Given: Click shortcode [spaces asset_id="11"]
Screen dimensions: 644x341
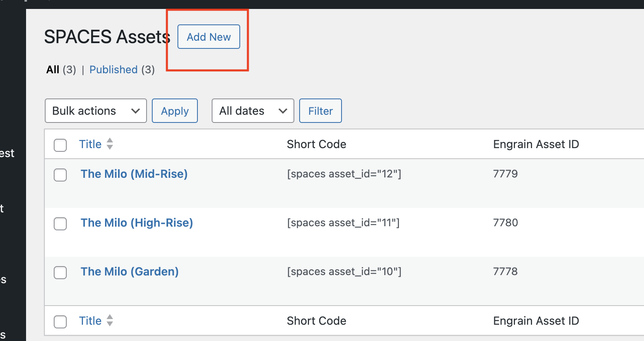Looking at the screenshot, I should (343, 223).
